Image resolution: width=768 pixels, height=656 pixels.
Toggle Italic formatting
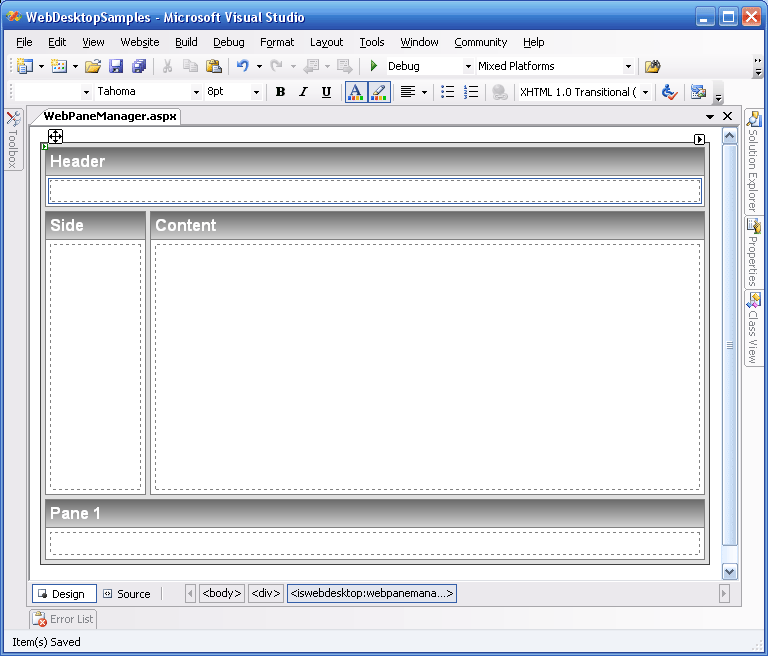point(303,92)
